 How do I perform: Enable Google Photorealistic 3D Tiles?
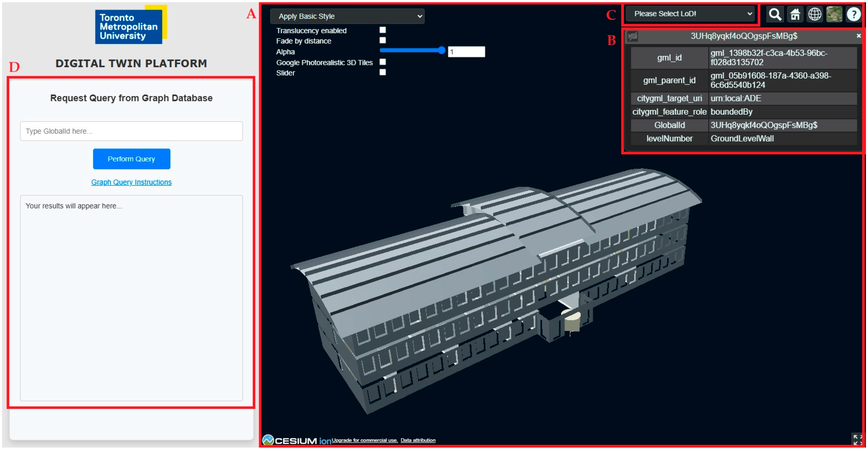383,62
